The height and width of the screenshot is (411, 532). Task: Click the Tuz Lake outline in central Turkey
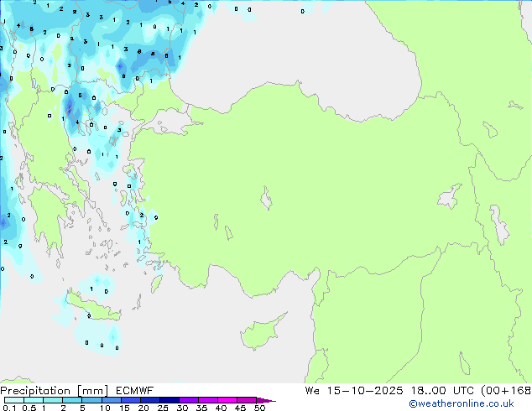tap(266, 198)
